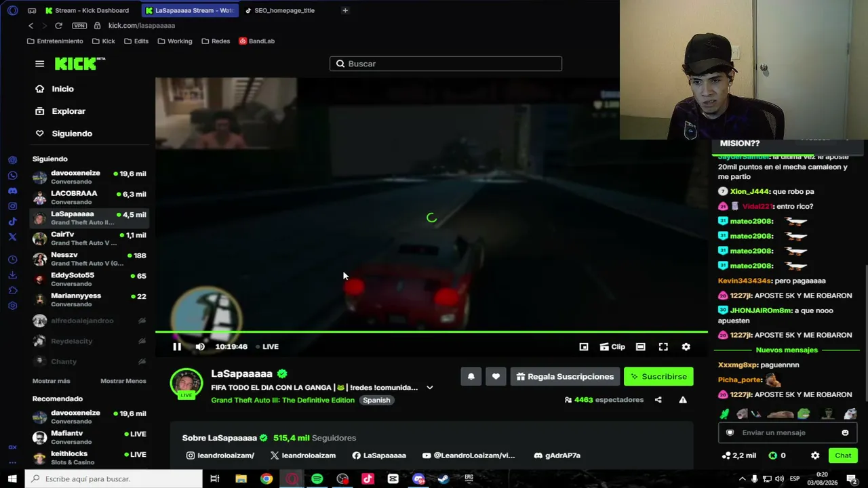Viewport: 868px width, 488px height.
Task: Open the X leandroloaizam link
Action: pos(303,455)
